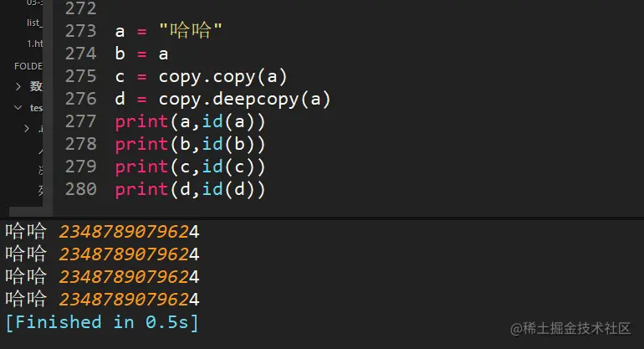Click the print(d,id(d)) statement
The image size is (644, 349).
[x=190, y=190]
